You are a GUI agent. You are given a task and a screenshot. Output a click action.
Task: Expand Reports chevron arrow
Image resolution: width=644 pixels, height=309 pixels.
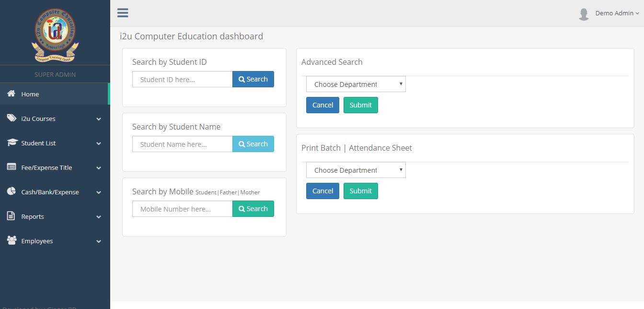[x=99, y=217]
